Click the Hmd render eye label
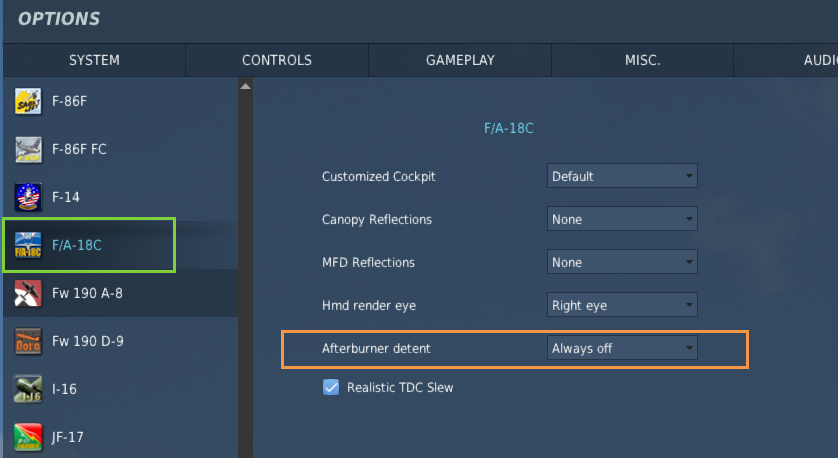Screen dimensions: 838x458 coord(369,306)
